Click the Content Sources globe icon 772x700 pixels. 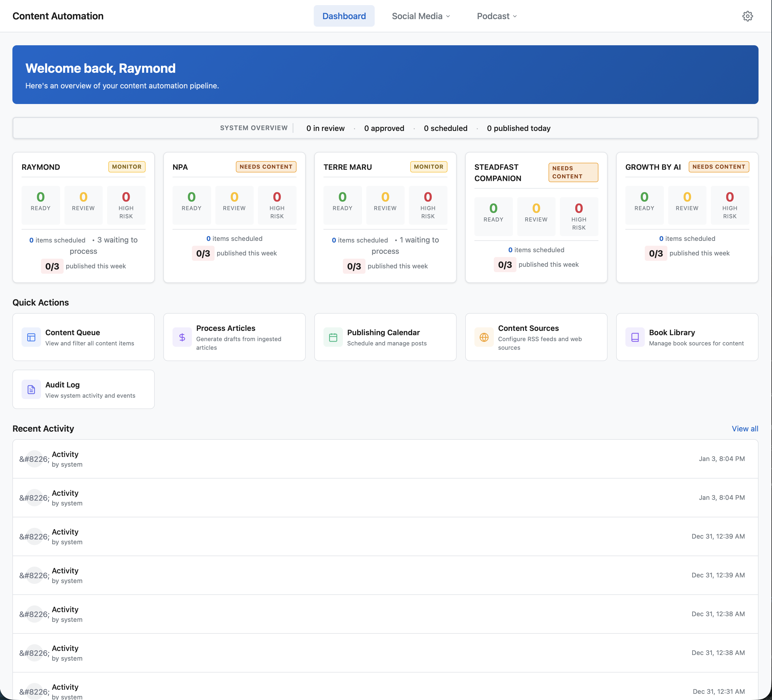[484, 337]
